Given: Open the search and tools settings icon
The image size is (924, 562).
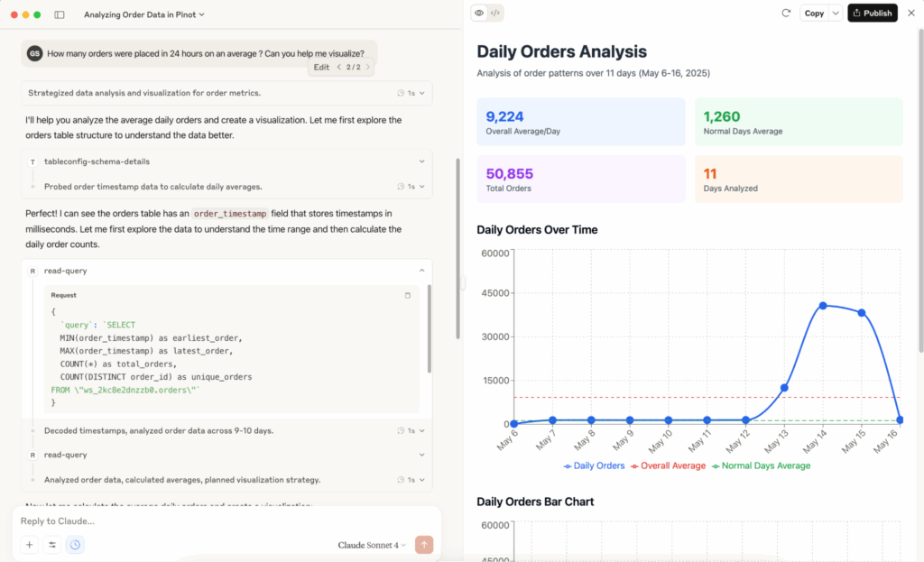Looking at the screenshot, I should [x=52, y=545].
